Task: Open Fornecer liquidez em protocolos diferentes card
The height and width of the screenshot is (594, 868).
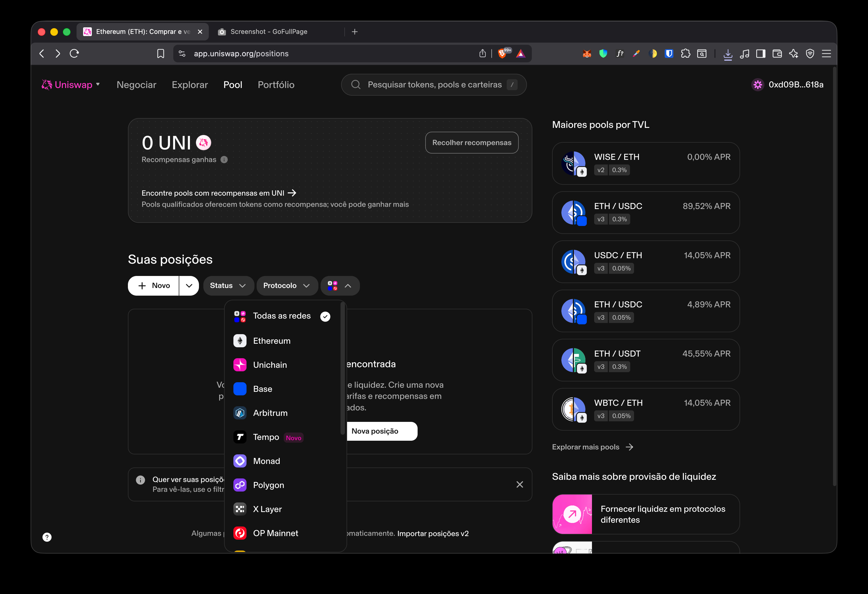Action: click(x=646, y=514)
